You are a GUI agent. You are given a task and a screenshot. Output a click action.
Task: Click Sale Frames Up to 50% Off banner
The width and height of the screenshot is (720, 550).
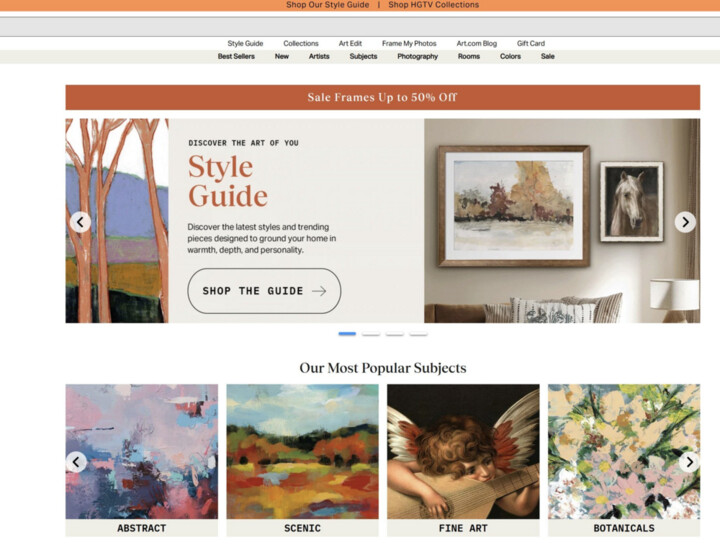[x=382, y=97]
